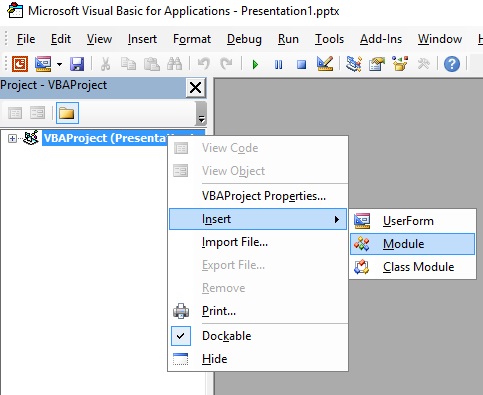Open Project pane toolbar options arrow
483x395 pixels.
[201, 114]
